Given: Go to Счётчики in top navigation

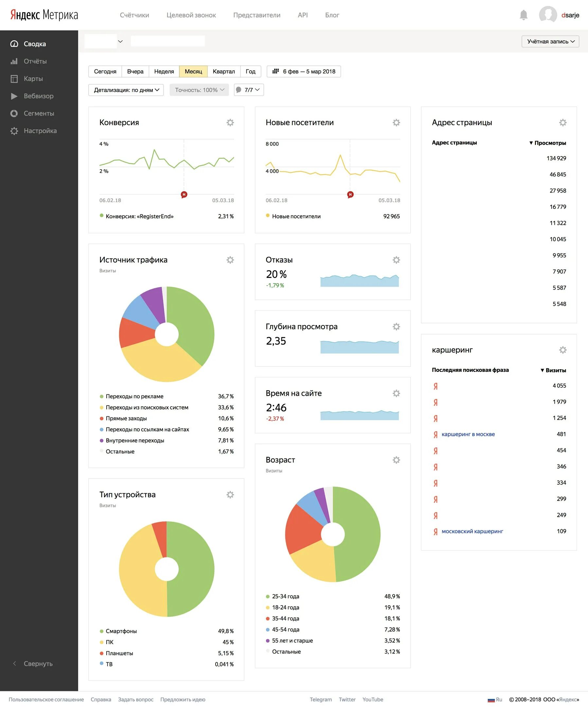Looking at the screenshot, I should click(x=134, y=15).
